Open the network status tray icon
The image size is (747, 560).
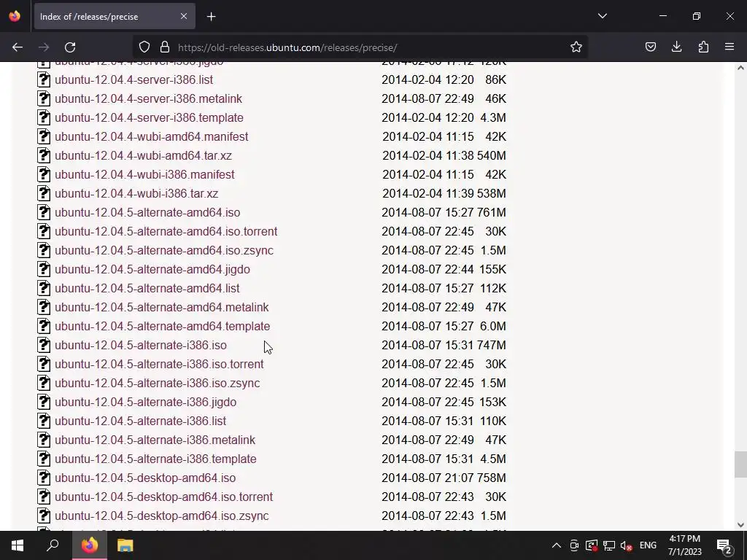click(609, 545)
